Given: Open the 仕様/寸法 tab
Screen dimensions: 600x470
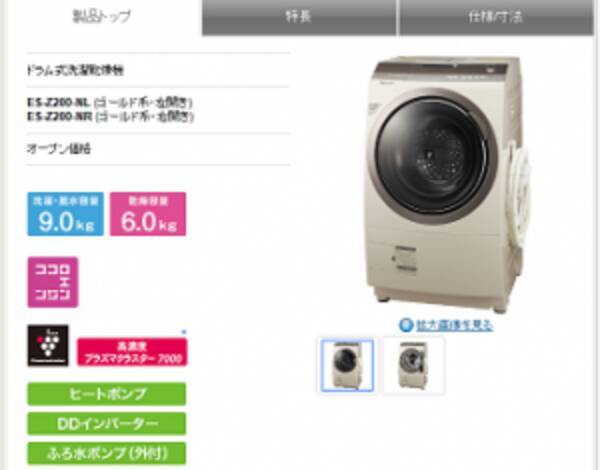Looking at the screenshot, I should 496,17.
